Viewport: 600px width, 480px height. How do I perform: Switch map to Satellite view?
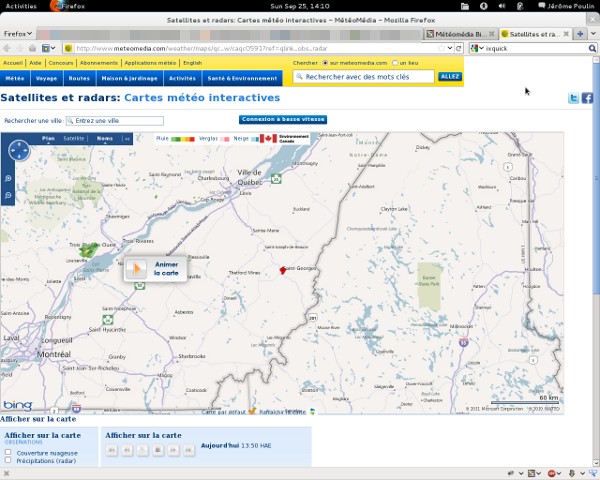click(x=74, y=139)
